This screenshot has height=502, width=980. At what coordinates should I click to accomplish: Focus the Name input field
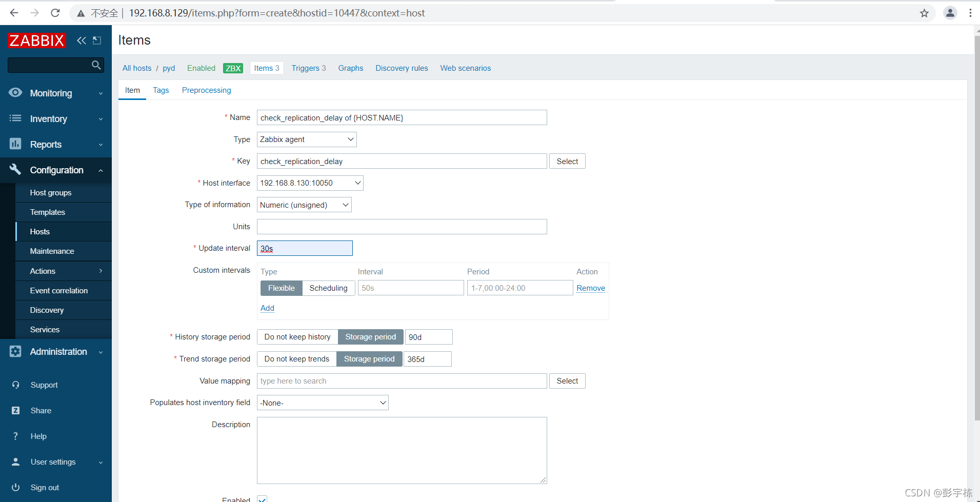point(402,117)
